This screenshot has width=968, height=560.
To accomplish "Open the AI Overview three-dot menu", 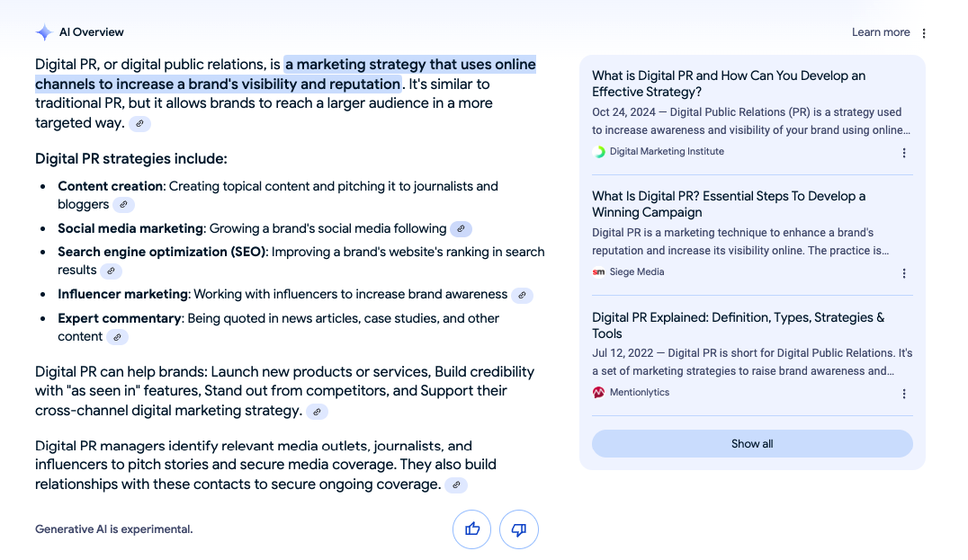I will [x=924, y=33].
